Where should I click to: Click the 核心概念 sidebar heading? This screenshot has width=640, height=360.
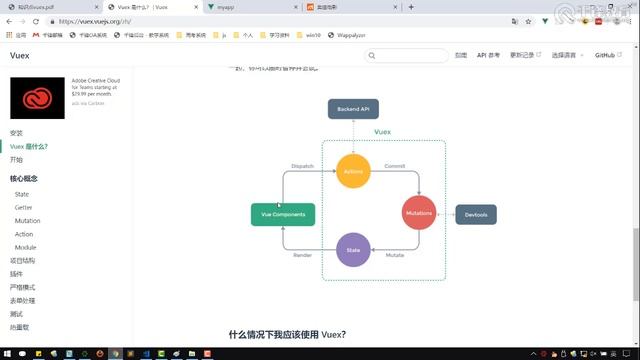coord(24,178)
